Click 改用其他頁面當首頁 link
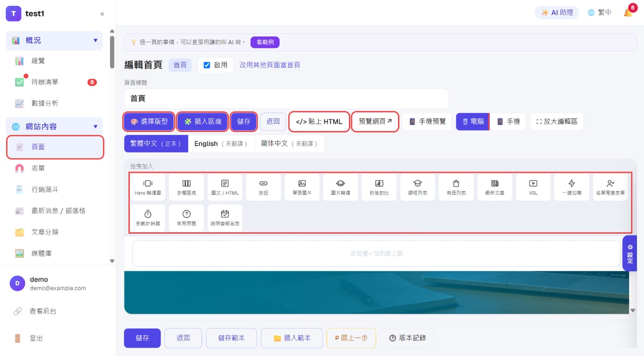 click(x=270, y=65)
